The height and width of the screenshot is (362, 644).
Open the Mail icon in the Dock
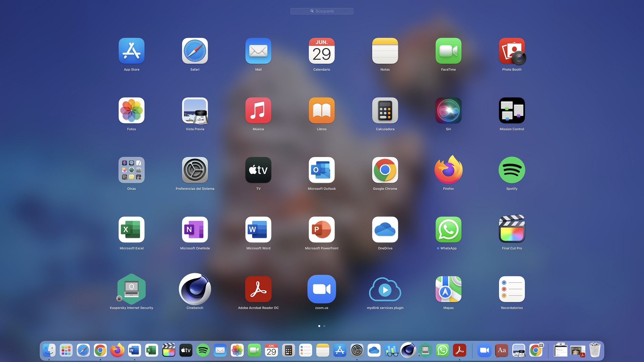(220, 350)
